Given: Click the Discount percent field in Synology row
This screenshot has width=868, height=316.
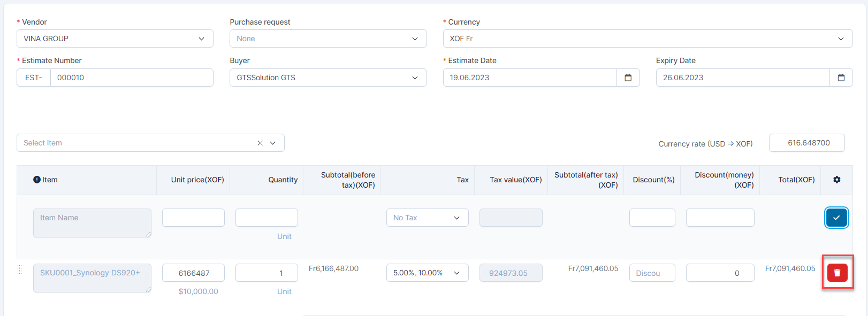Looking at the screenshot, I should (x=652, y=273).
